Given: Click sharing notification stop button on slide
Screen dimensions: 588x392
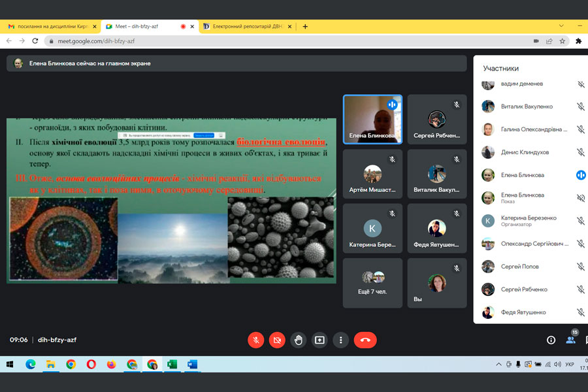Looking at the screenshot, I should tap(204, 135).
